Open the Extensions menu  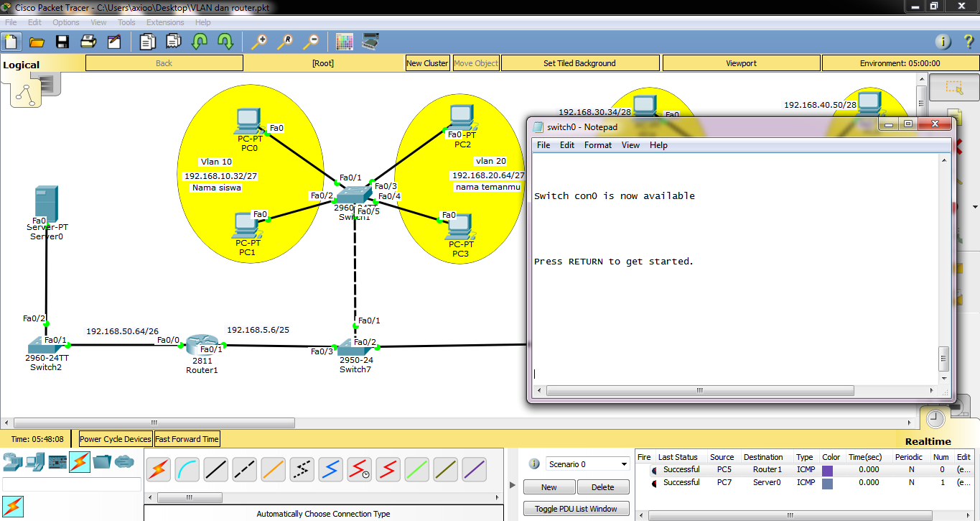tap(165, 22)
